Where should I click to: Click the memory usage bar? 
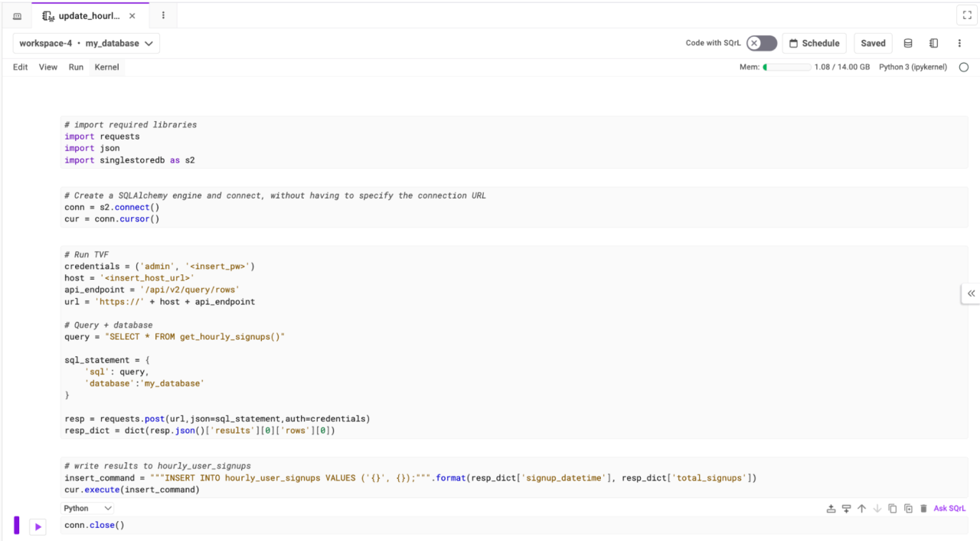click(x=789, y=67)
